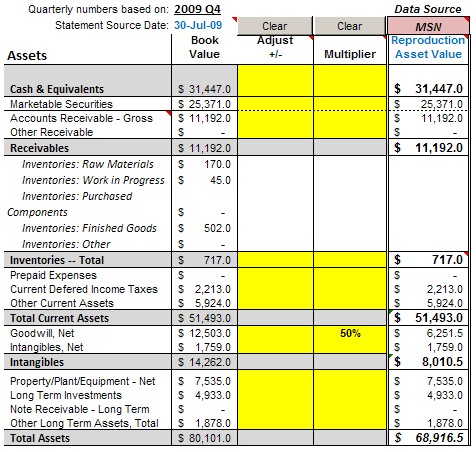Image resolution: width=476 pixels, height=452 pixels.
Task: Select Current Defered Income Taxes label
Action: [x=84, y=289]
